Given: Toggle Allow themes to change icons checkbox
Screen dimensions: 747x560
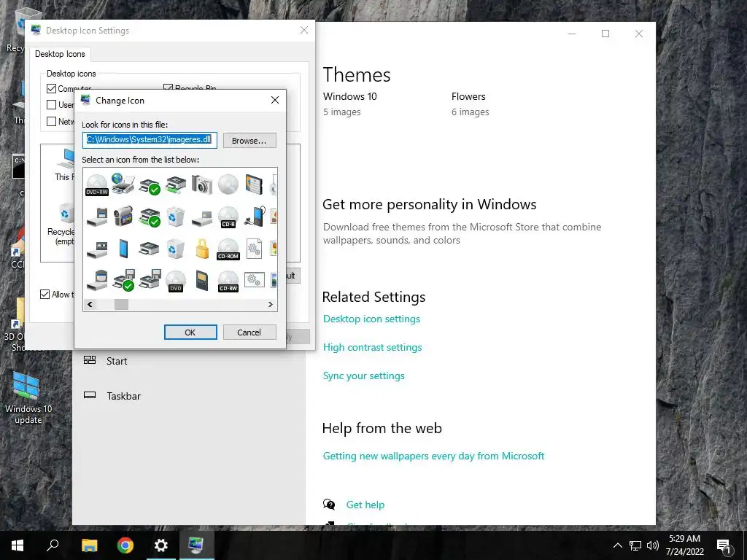Looking at the screenshot, I should click(44, 295).
